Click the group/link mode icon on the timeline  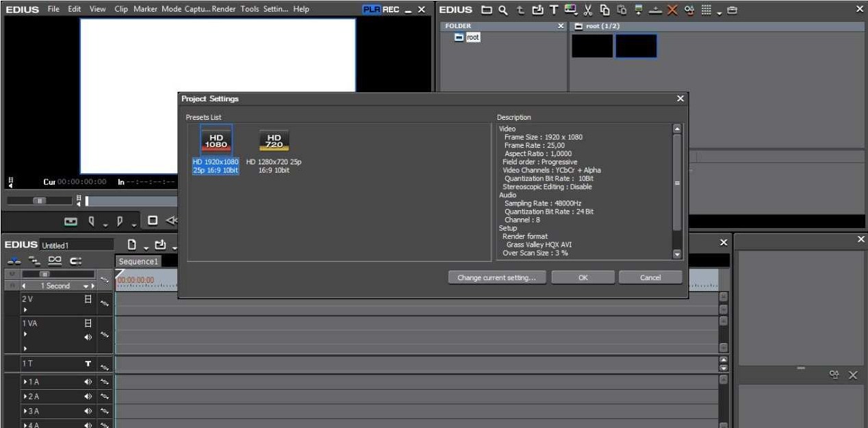53,261
